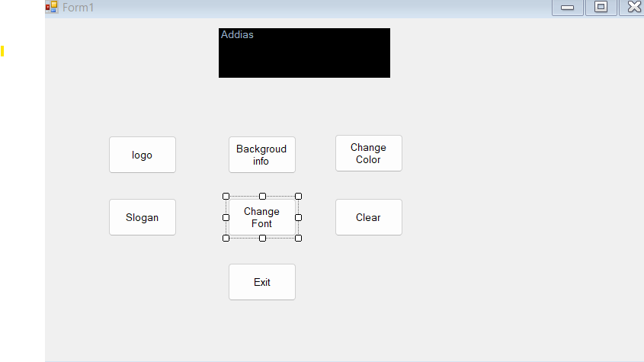Minimize the Form1 window
Viewport: 644px width, 362px height.
coord(567,8)
